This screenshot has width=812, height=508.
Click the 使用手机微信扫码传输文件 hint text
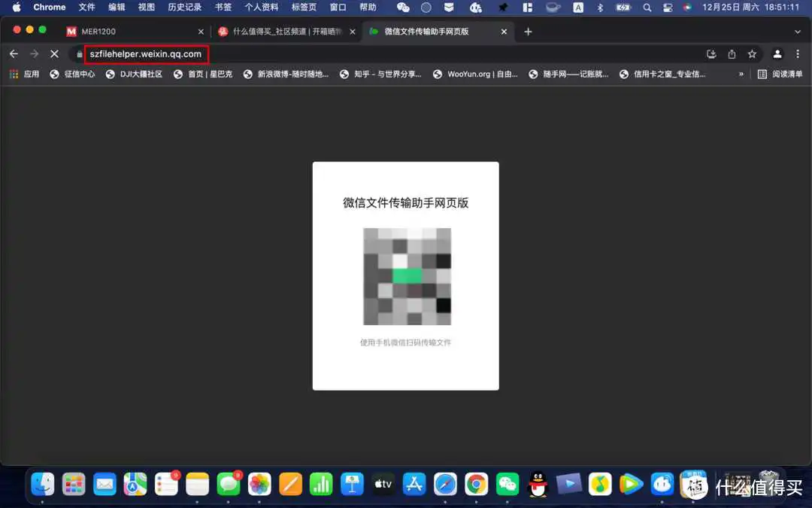click(405, 342)
